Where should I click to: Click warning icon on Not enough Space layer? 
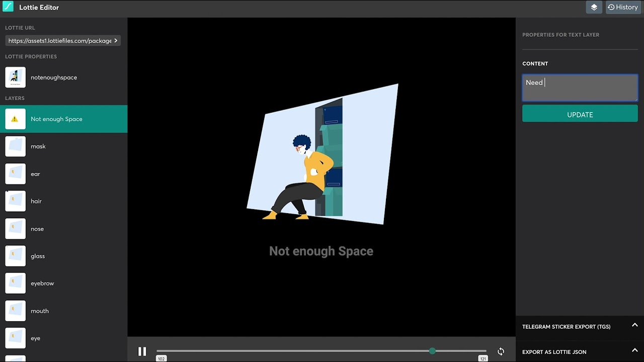[x=15, y=119]
